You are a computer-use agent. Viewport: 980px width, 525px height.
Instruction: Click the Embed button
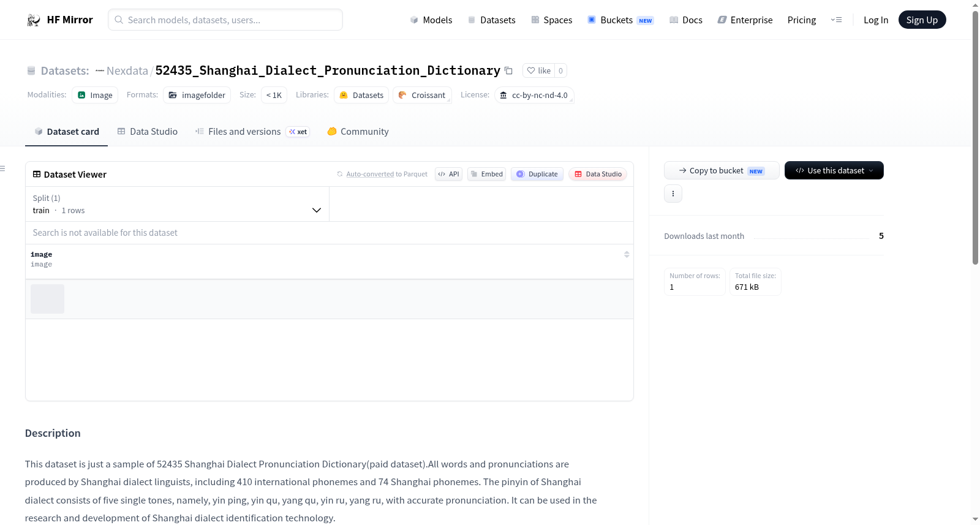pos(486,174)
